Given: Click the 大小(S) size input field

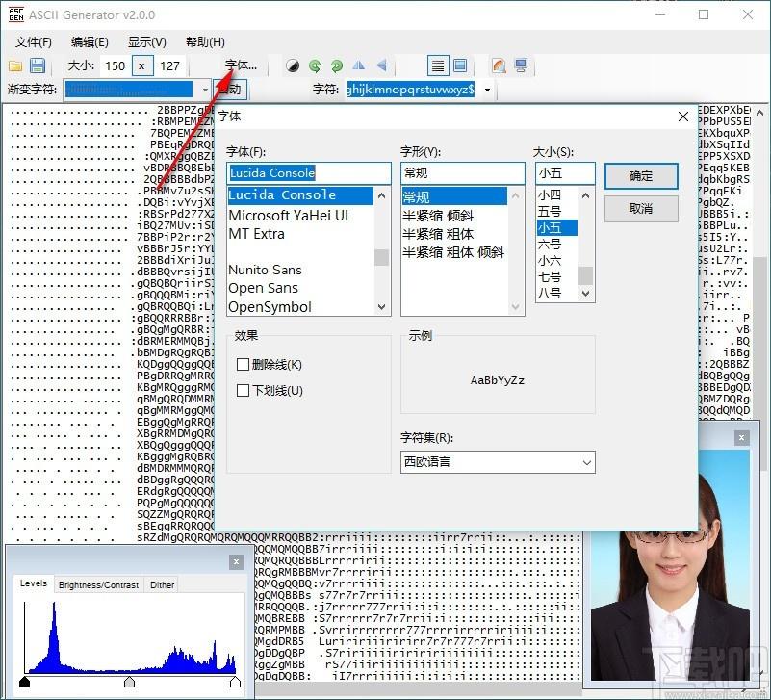Looking at the screenshot, I should (565, 172).
